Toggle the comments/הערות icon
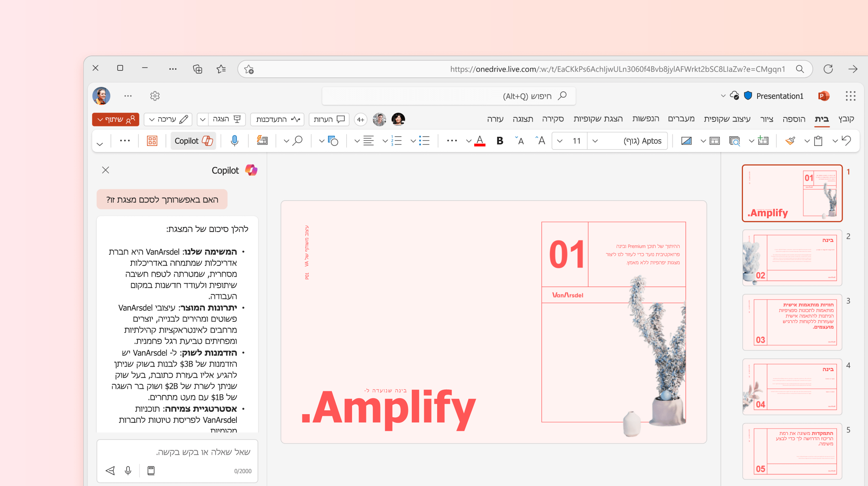 click(330, 119)
